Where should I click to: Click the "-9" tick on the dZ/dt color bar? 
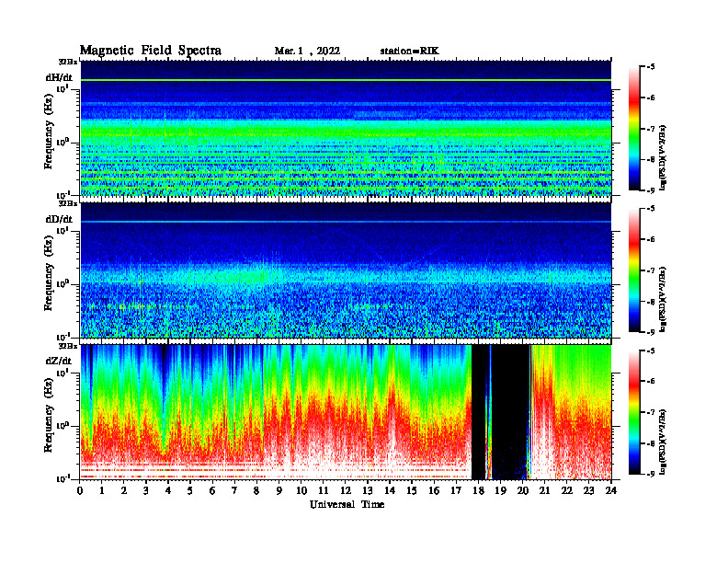coord(651,474)
